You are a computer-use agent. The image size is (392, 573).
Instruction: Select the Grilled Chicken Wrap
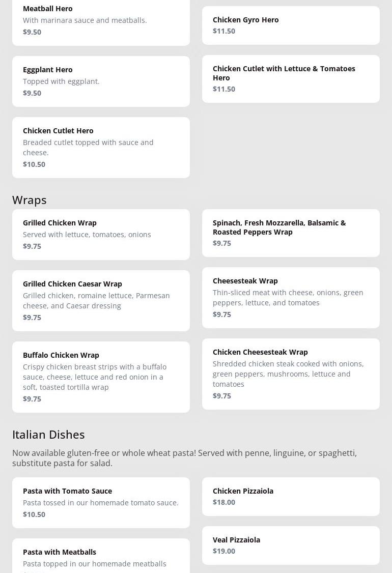(101, 235)
